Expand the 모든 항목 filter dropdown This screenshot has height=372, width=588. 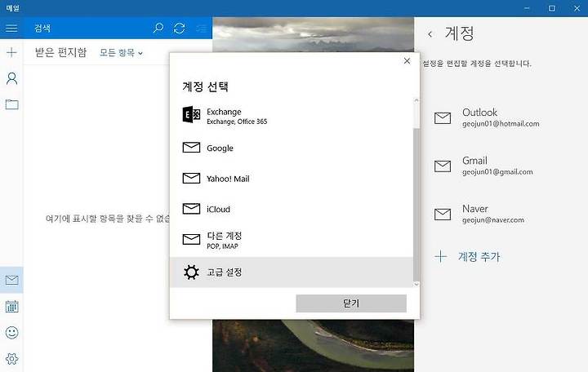(121, 53)
